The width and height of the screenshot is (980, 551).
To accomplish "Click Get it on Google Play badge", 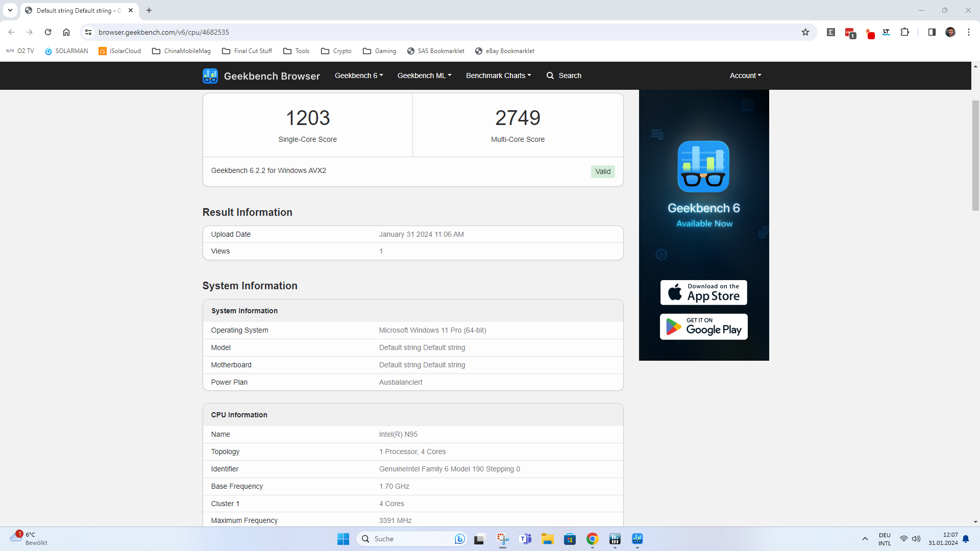I will point(704,327).
